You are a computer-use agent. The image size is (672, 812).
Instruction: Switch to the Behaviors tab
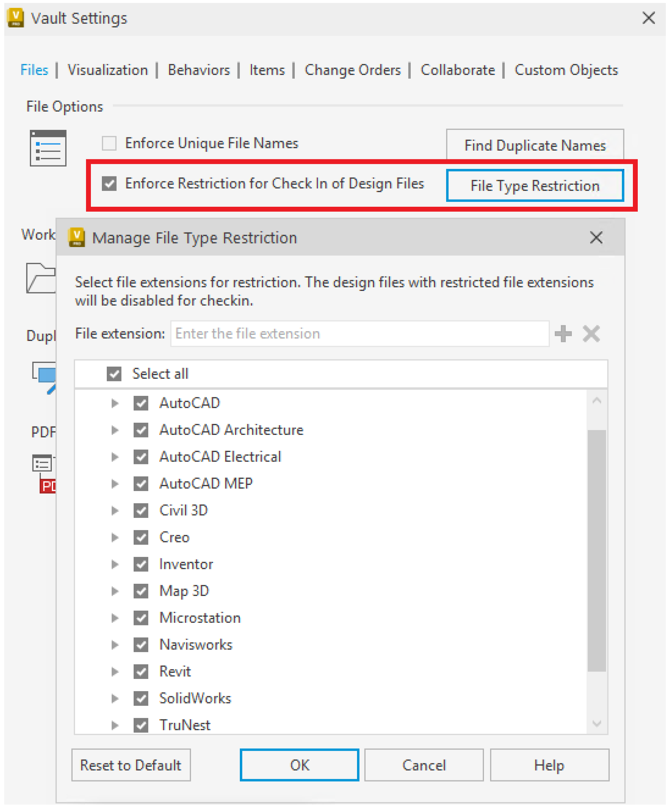click(198, 70)
